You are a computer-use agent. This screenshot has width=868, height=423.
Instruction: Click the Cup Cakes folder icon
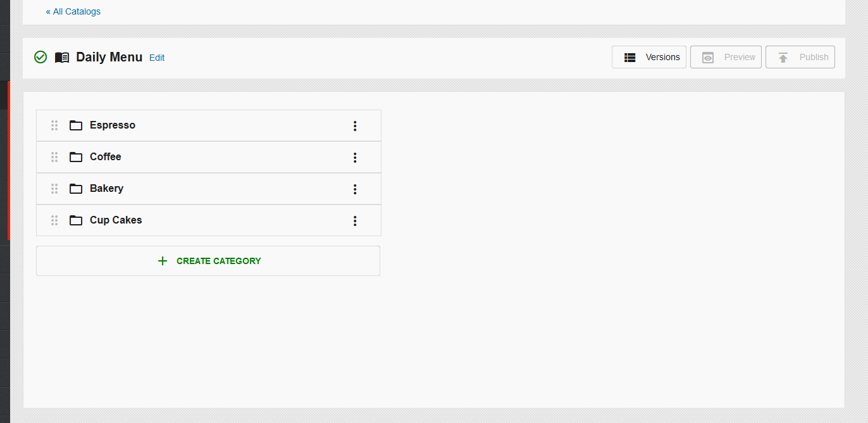pyautogui.click(x=76, y=220)
